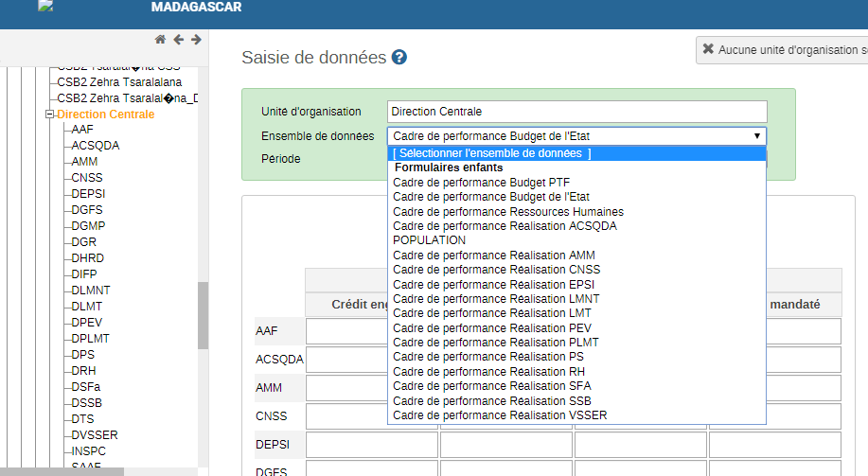Screen dimensions: 868x476
Task: Click the right arrow icon in sidebar
Action: pyautogui.click(x=196, y=40)
